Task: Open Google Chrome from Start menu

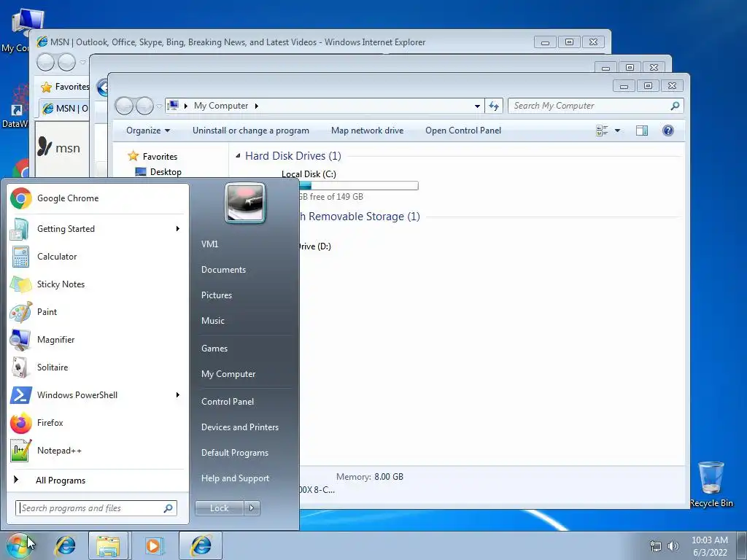Action: pos(98,198)
